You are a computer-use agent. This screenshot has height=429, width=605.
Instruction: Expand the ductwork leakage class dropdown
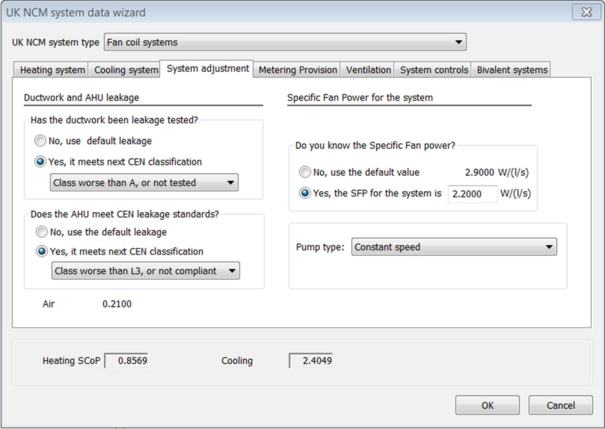point(145,183)
